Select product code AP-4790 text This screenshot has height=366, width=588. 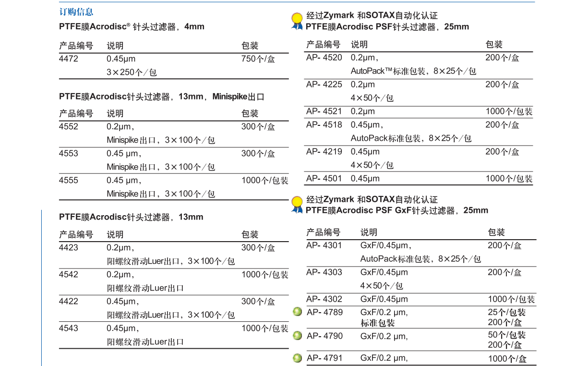pos(325,336)
